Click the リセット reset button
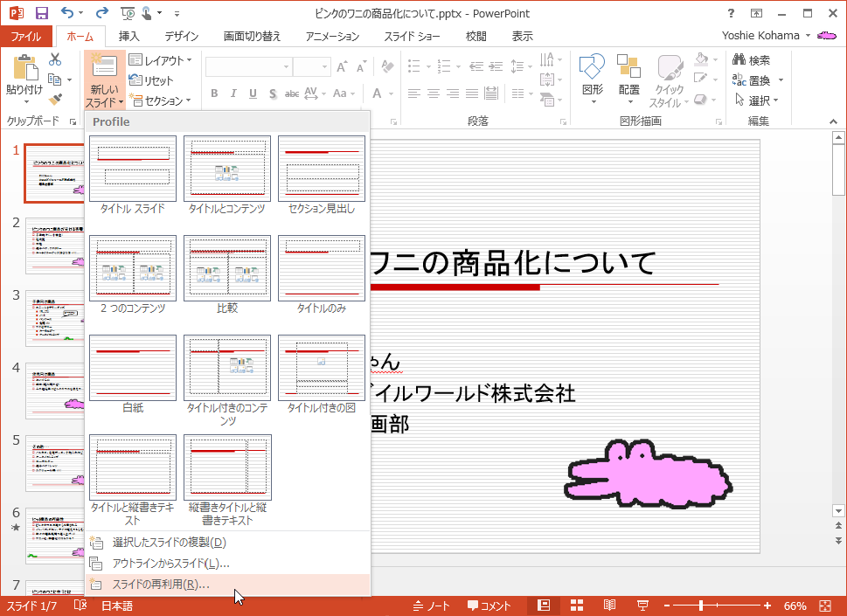Viewport: 847px width, 616px height. pos(157,80)
